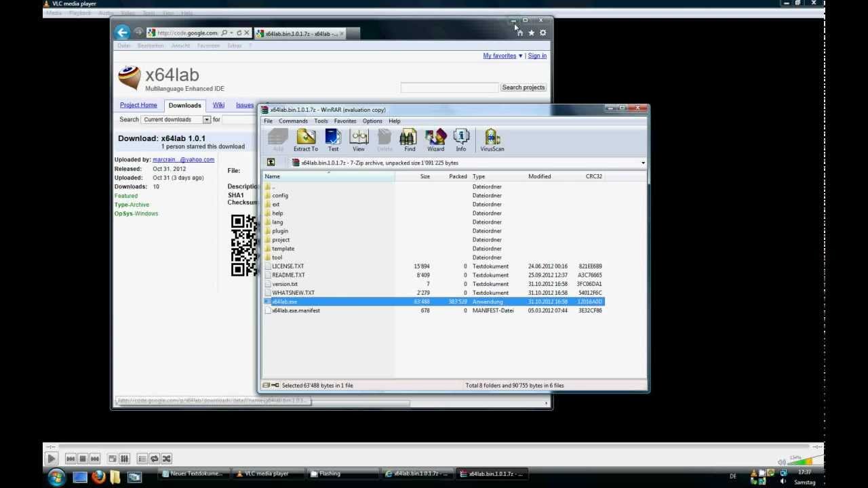The width and height of the screenshot is (868, 488).
Task: Select the template folder in archive
Action: [283, 249]
